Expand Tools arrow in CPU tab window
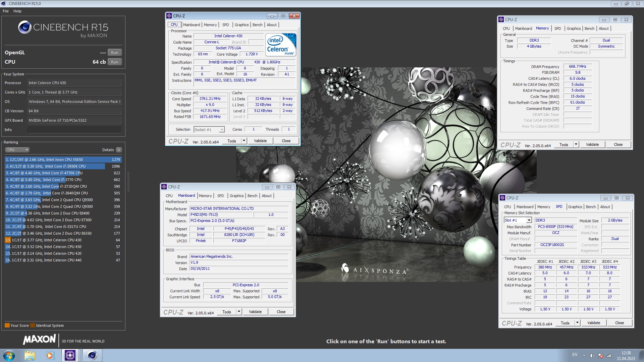The width and height of the screenshot is (644, 362). tap(244, 141)
